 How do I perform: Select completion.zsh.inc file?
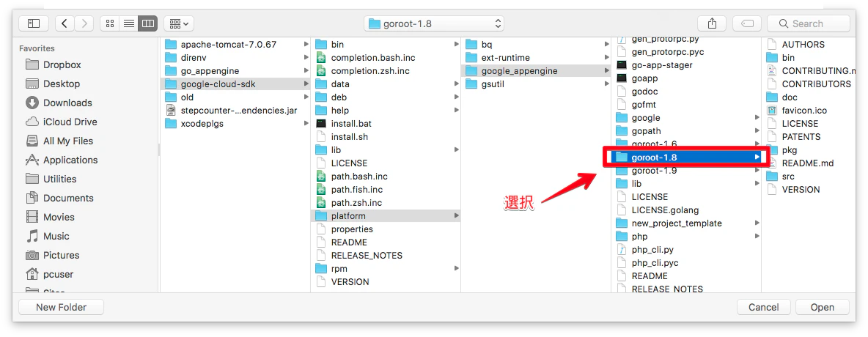click(x=386, y=71)
